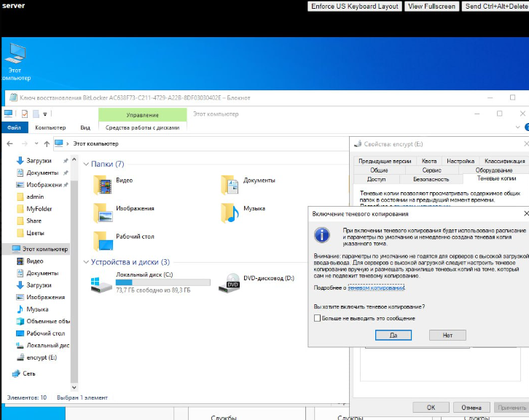Select pinned Документы in Quick access
The image size is (529, 420).
[x=42, y=173]
